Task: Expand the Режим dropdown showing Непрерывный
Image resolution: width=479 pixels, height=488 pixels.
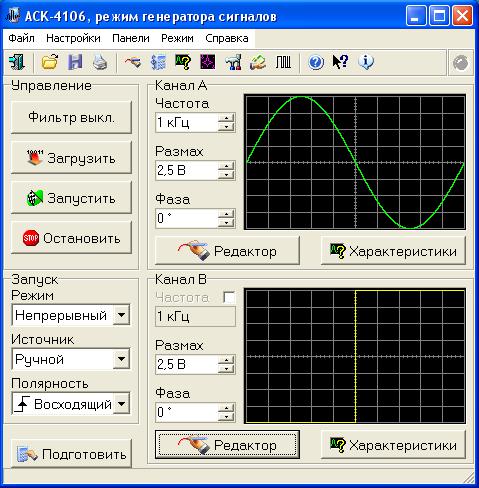Action: tap(121, 314)
